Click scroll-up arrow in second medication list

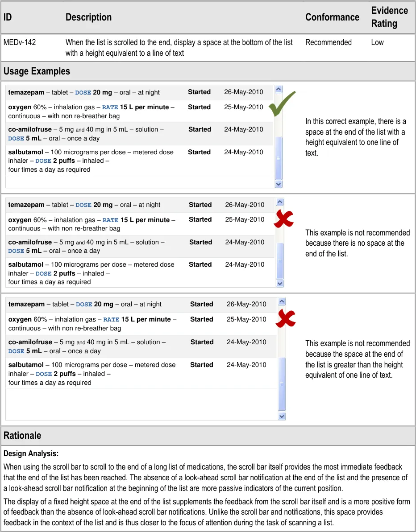[x=280, y=202]
